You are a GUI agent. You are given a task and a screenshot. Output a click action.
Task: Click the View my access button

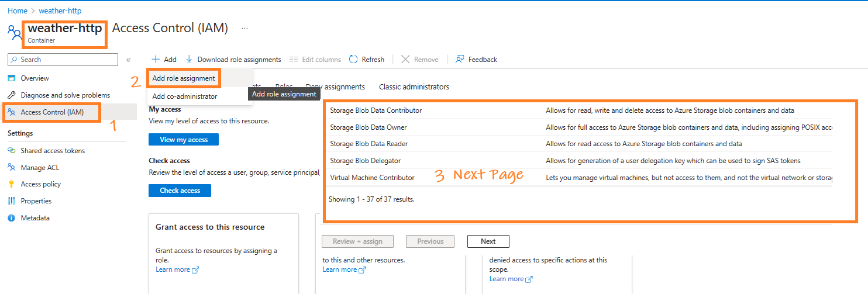click(184, 140)
